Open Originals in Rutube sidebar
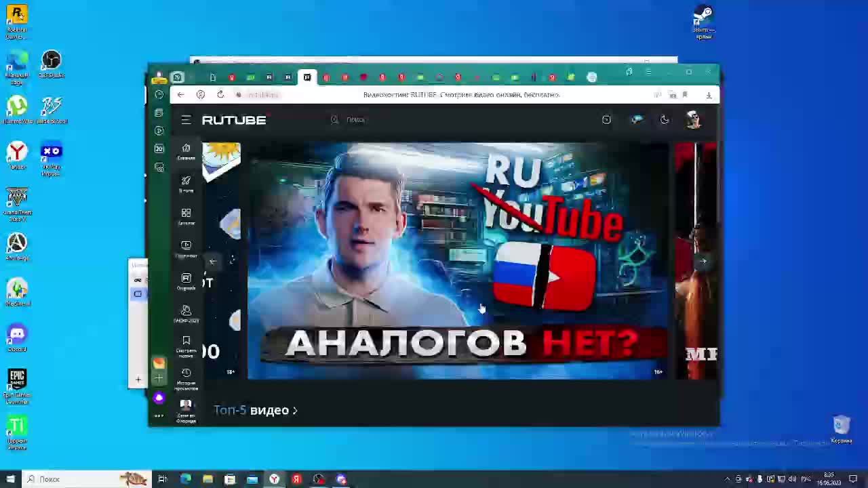Image resolution: width=868 pixels, height=488 pixels. click(x=186, y=281)
